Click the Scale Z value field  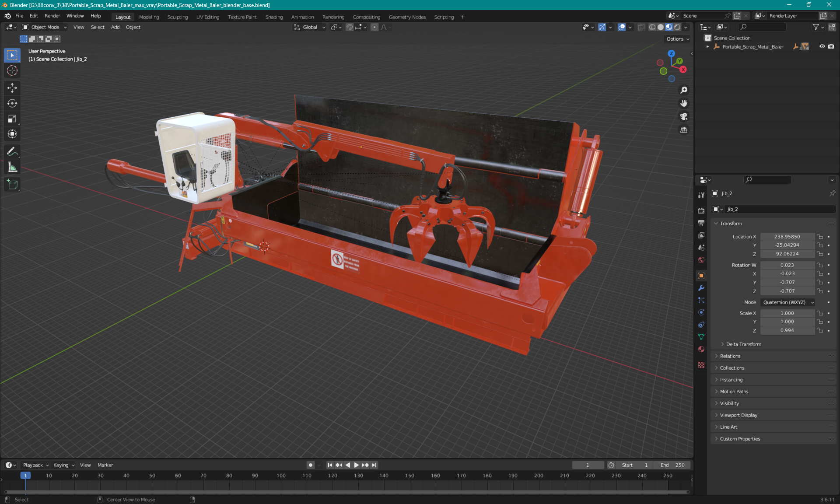click(787, 330)
